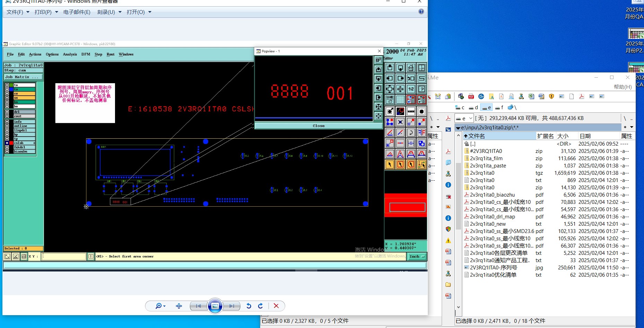Sort the file list by 大小 column
The height and width of the screenshot is (328, 644).
567,136
